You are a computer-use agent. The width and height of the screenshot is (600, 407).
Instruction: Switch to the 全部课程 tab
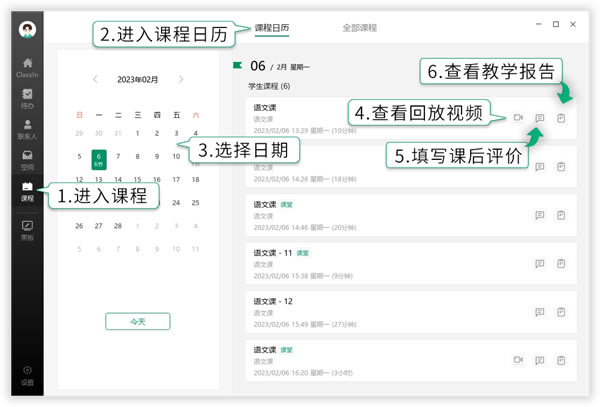pos(359,29)
